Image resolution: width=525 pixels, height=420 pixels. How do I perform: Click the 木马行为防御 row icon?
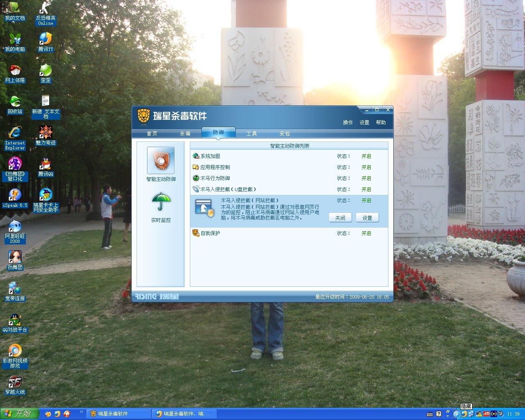click(x=196, y=178)
